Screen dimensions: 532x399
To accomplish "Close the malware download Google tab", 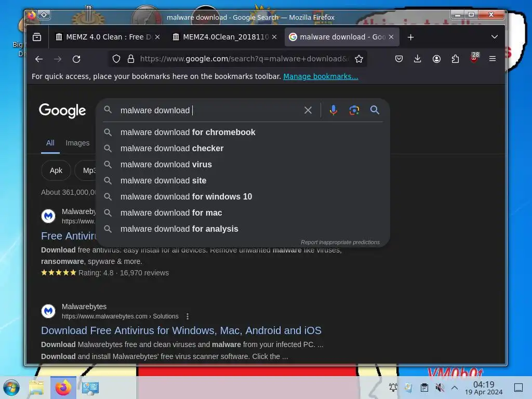I will [391, 37].
